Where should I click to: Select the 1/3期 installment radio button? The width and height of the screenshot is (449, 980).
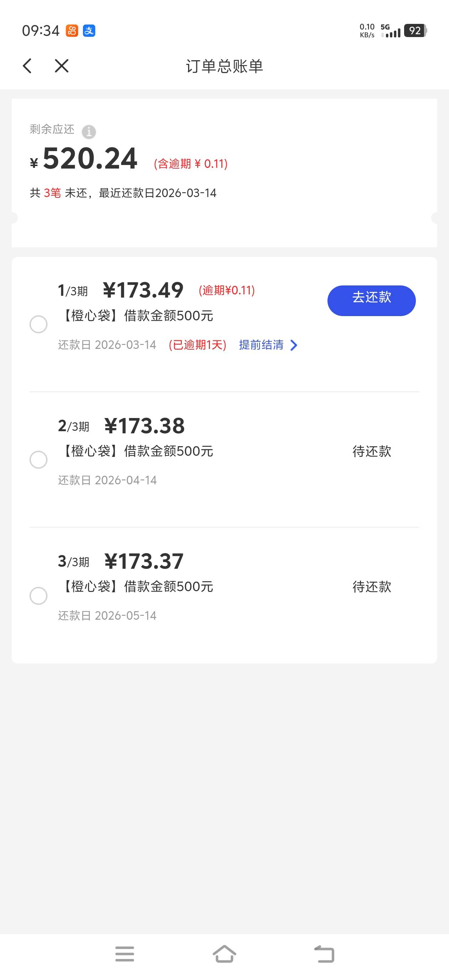pyautogui.click(x=38, y=325)
